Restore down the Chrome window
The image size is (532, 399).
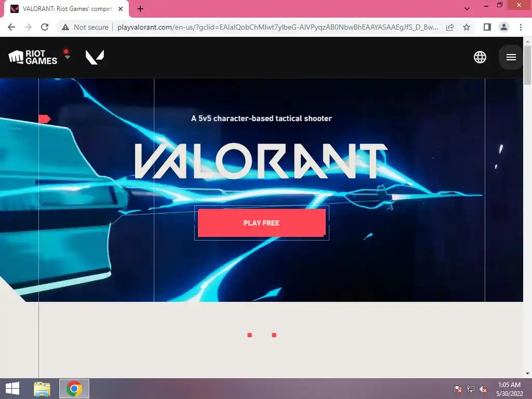point(500,5)
